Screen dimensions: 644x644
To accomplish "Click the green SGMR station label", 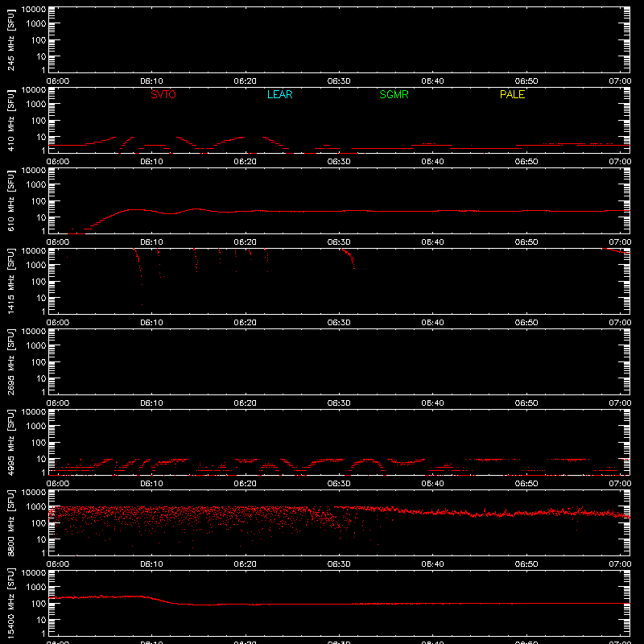I will [394, 94].
